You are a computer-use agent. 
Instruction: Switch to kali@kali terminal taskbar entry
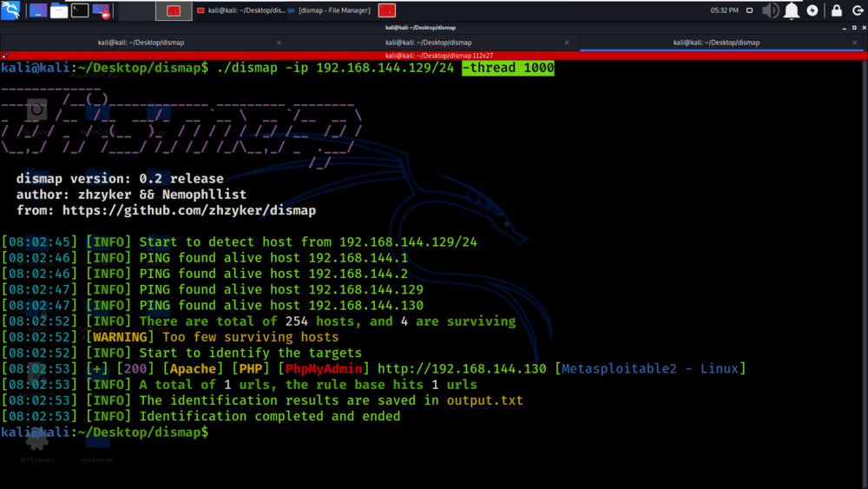(x=241, y=10)
